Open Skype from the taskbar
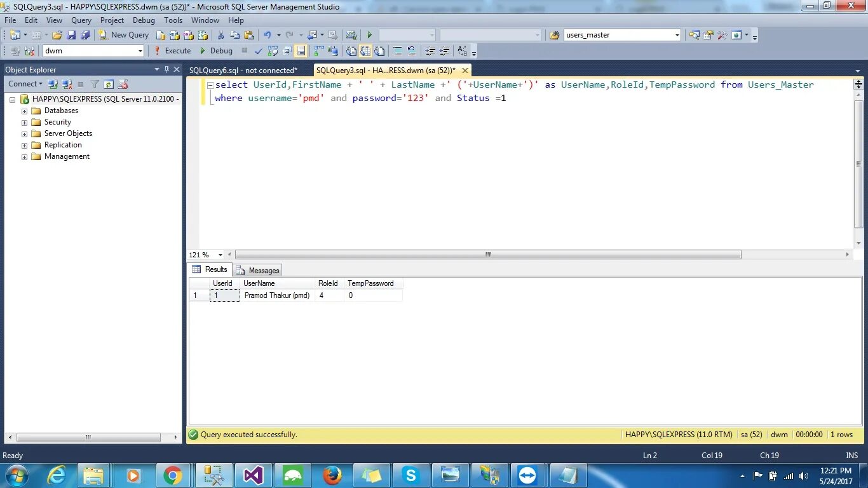The height and width of the screenshot is (488, 868). tap(410, 475)
